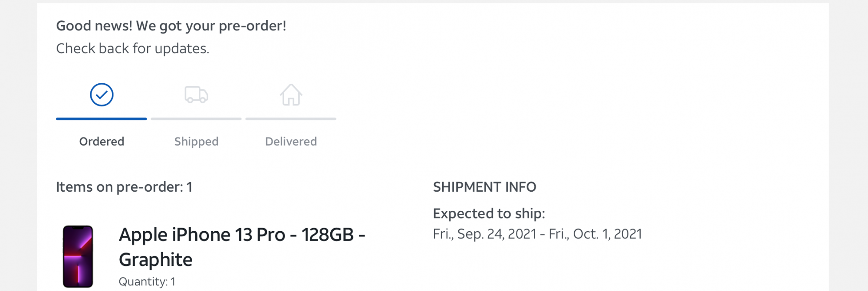Click the 'Items on pre-order: 1' heading

[124, 187]
